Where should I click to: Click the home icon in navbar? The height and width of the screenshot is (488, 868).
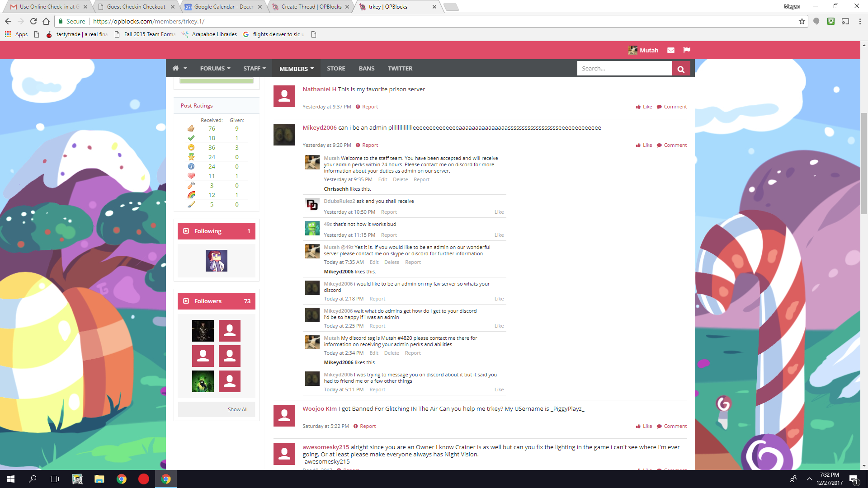point(176,68)
